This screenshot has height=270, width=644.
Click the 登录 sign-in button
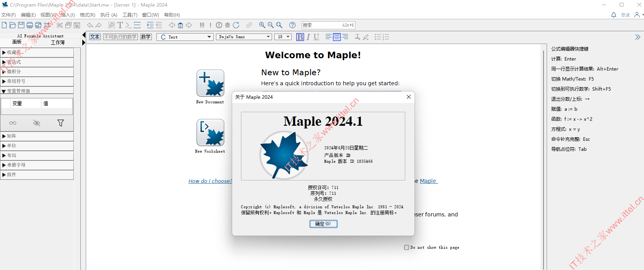(625, 15)
